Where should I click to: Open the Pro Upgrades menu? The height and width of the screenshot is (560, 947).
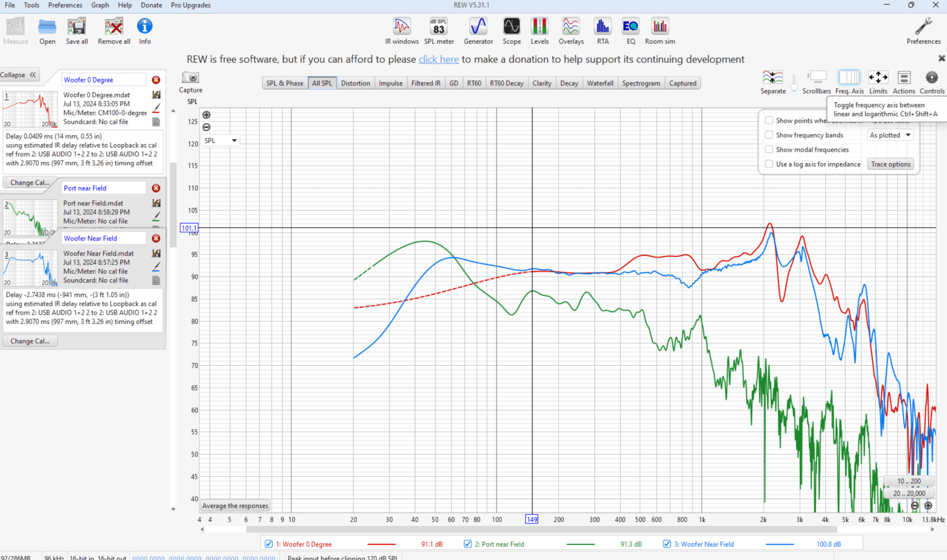tap(191, 5)
